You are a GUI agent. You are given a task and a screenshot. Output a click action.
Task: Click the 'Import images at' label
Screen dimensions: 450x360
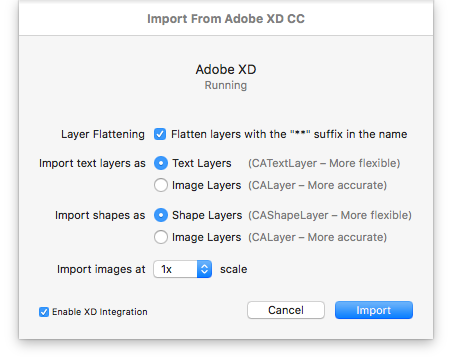coord(101,269)
